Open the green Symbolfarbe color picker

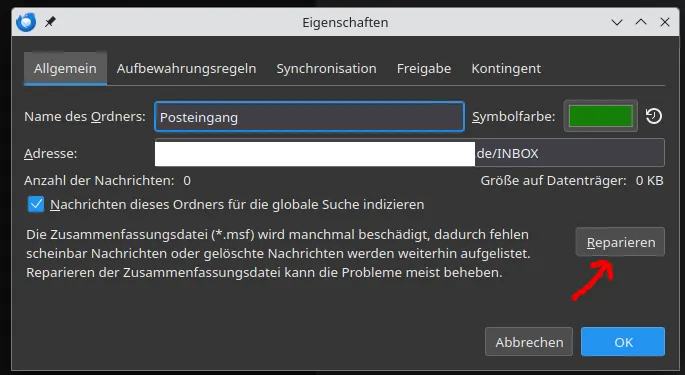point(601,116)
